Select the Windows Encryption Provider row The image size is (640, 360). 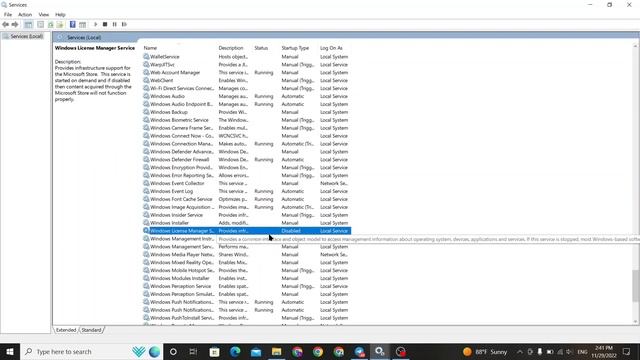pyautogui.click(x=247, y=167)
